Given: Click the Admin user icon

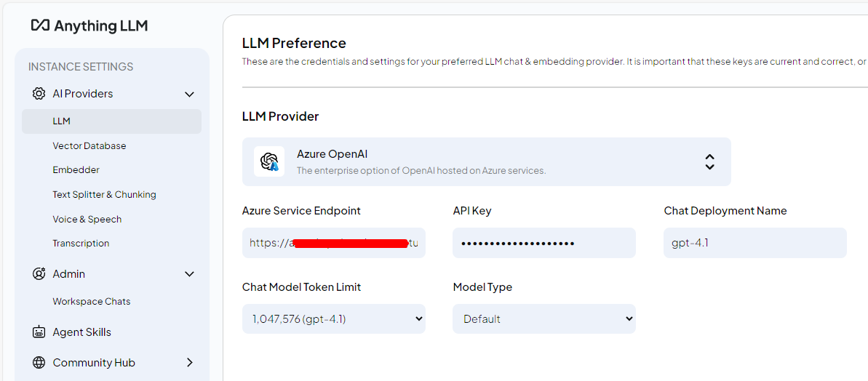Looking at the screenshot, I should point(39,273).
